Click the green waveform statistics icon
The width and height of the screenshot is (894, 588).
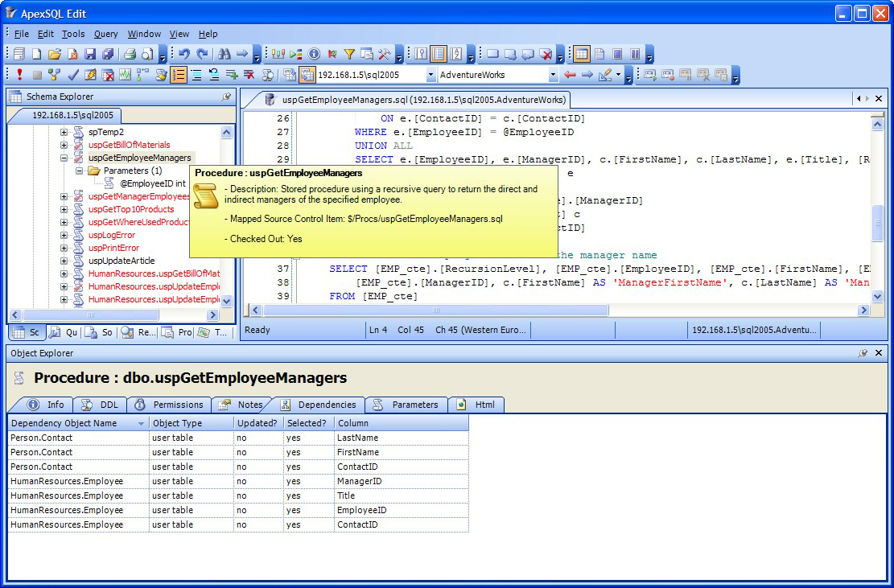[125, 75]
